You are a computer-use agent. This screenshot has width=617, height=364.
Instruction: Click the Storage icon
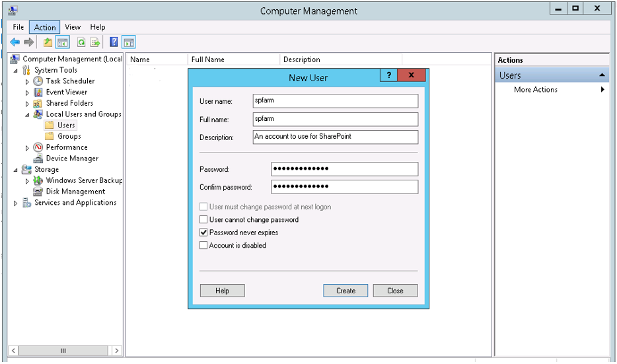[x=26, y=169]
